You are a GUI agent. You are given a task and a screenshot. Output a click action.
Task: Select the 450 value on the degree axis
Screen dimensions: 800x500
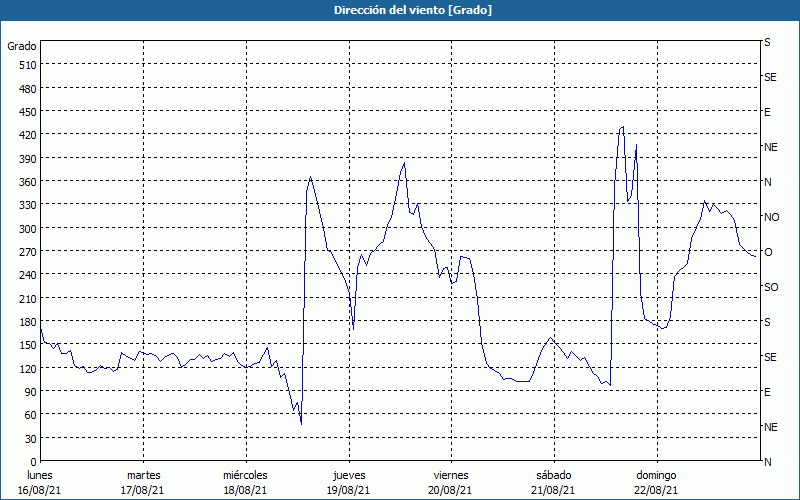pos(29,112)
